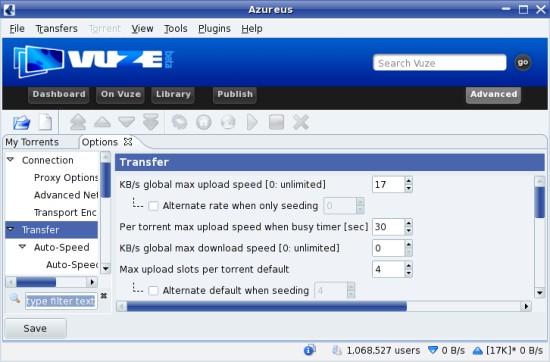Click the blue info status bar icon
Image resolution: width=550 pixels, height=362 pixels.
point(309,350)
